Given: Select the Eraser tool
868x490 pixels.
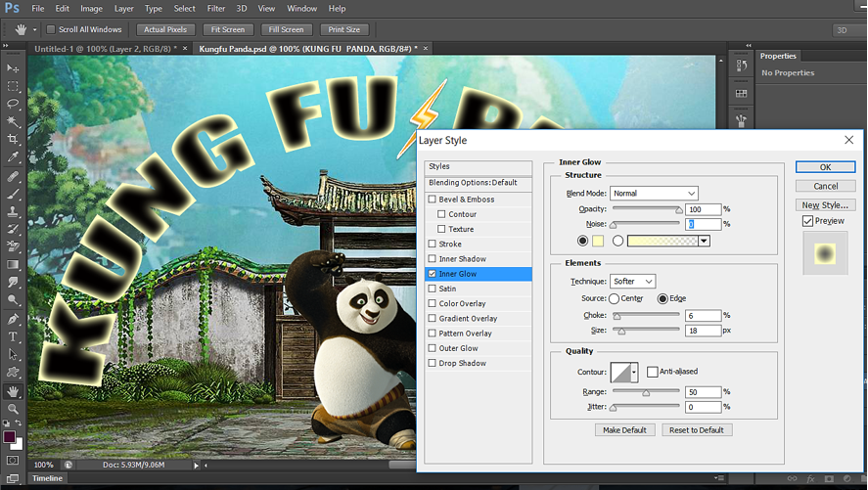Looking at the screenshot, I should pos(13,247).
